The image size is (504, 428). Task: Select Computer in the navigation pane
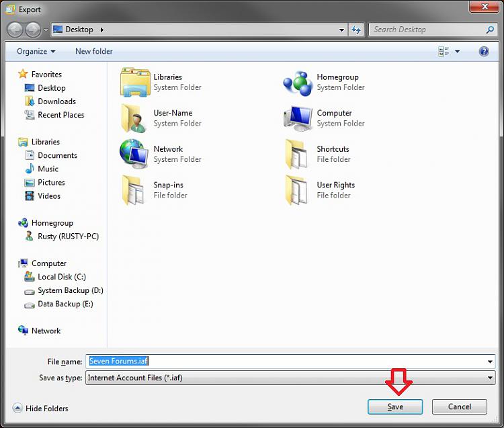[x=42, y=263]
